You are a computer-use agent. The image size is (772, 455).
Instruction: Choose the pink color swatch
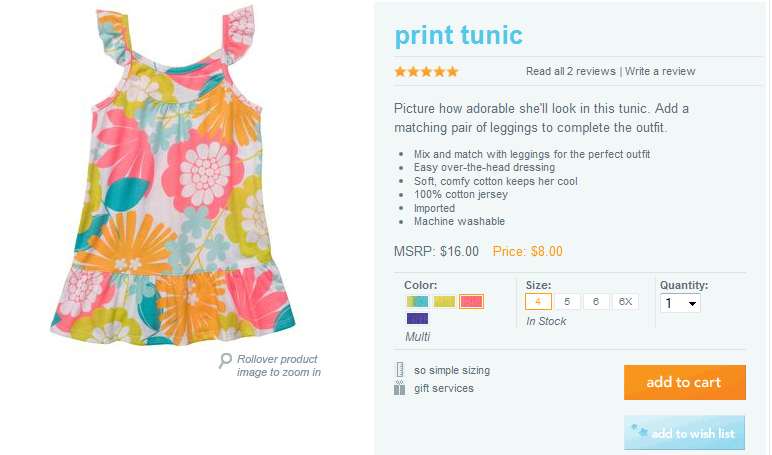coord(472,301)
